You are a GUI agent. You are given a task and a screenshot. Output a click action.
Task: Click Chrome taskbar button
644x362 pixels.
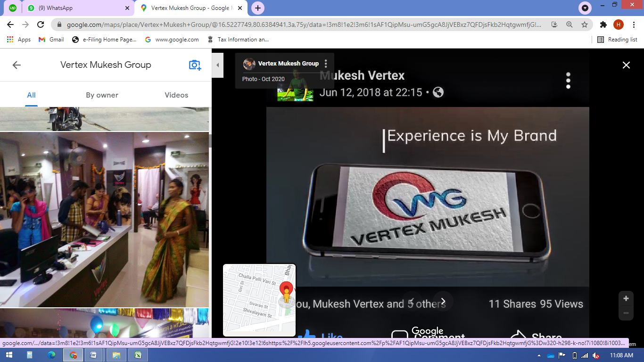point(73,355)
